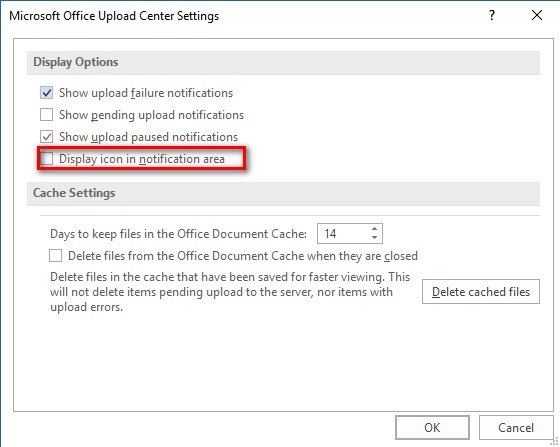Viewport: 560px width, 447px height.
Task: Uncheck Show upload failure notifications checkbox
Action: click(x=47, y=93)
